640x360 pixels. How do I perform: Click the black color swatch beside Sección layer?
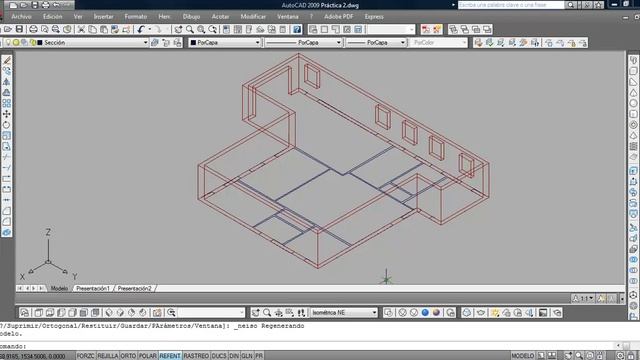pyautogui.click(x=40, y=42)
